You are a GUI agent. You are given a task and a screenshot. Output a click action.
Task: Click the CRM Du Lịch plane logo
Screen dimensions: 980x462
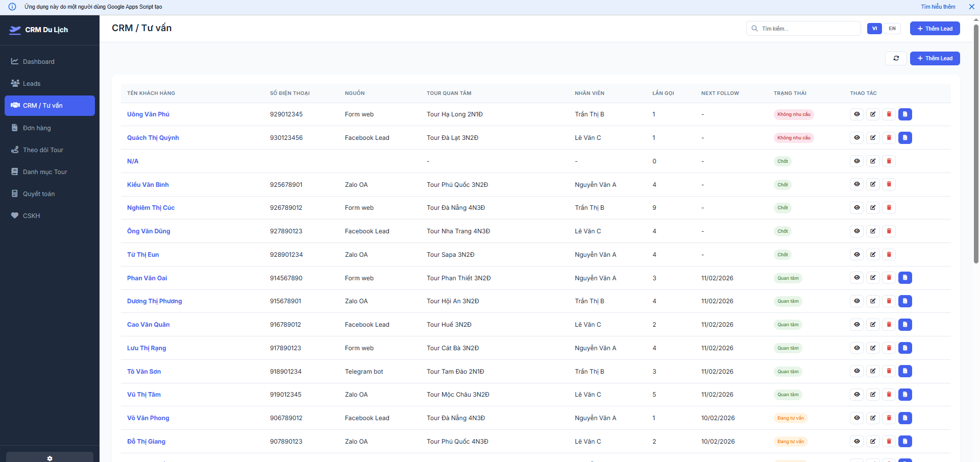pyautogui.click(x=15, y=30)
